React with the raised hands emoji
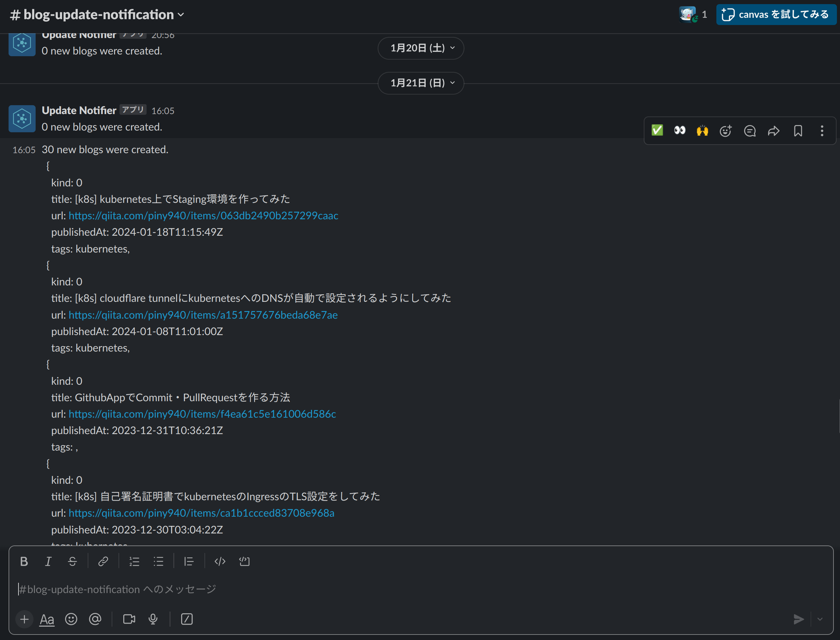Image resolution: width=840 pixels, height=640 pixels. point(702,131)
